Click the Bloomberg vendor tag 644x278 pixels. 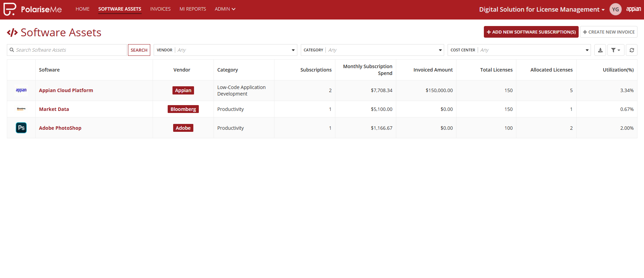(x=183, y=109)
